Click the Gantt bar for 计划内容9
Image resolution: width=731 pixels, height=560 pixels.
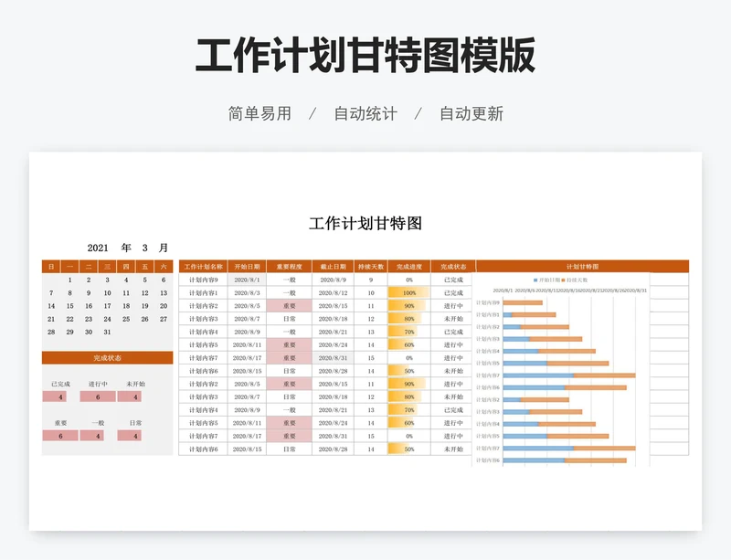(523, 302)
